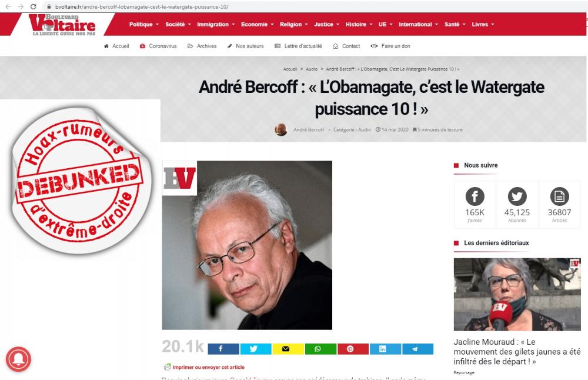This screenshot has height=380, width=588.
Task: Share article on LinkedIn button
Action: pos(385,349)
